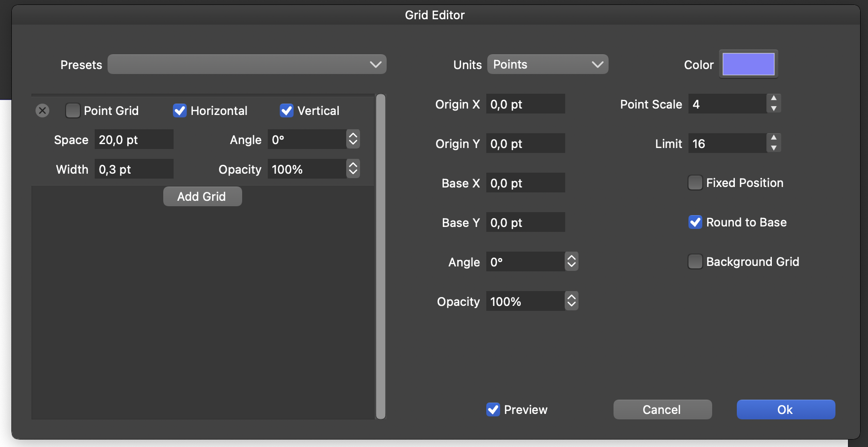868x447 pixels.
Task: Confirm the grid settings with Ok
Action: coord(785,410)
